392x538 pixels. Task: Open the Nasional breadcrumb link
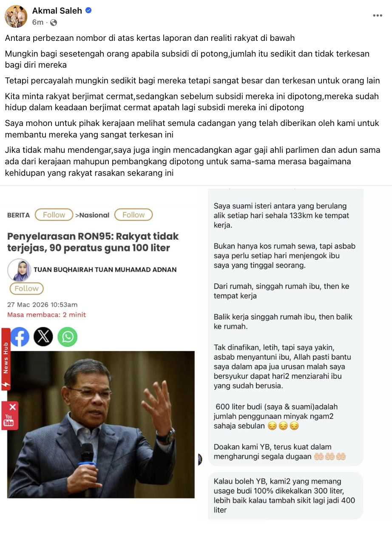[92, 215]
